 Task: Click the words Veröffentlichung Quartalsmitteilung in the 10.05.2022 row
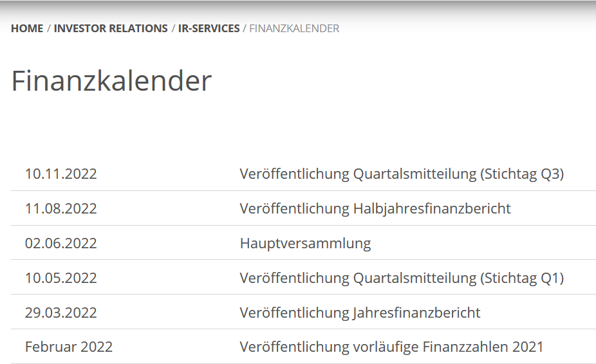tap(358, 278)
